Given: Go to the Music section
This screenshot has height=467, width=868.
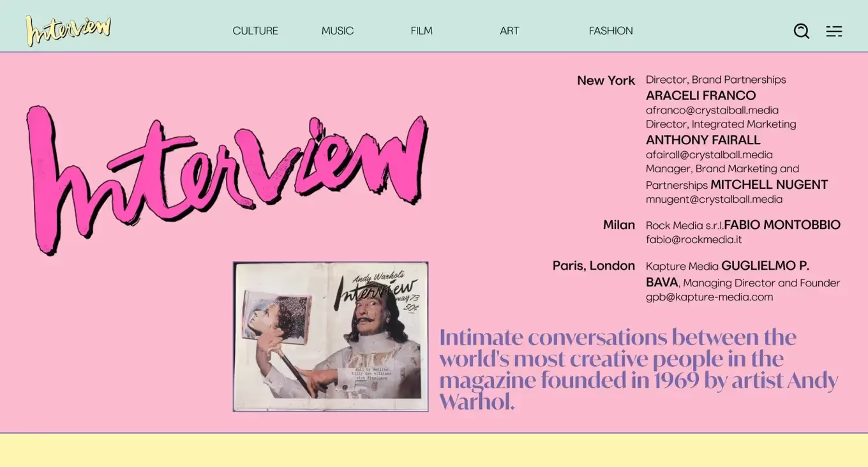Looking at the screenshot, I should point(337,31).
